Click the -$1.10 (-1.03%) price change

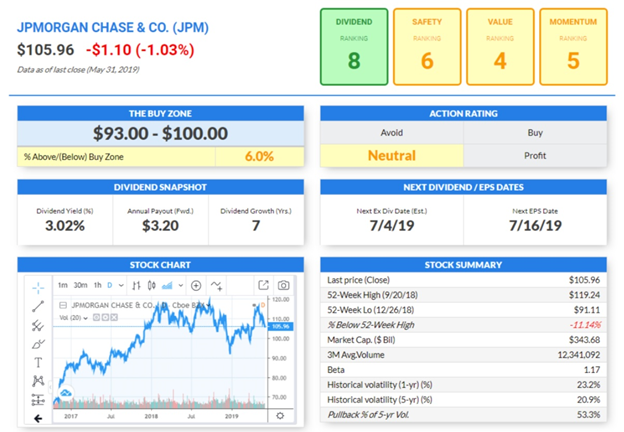coord(140,50)
